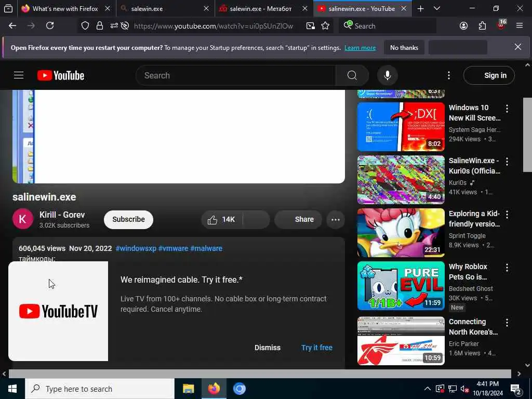The width and height of the screenshot is (532, 399).
Task: Close What's new with Firefox tab
Action: click(108, 8)
